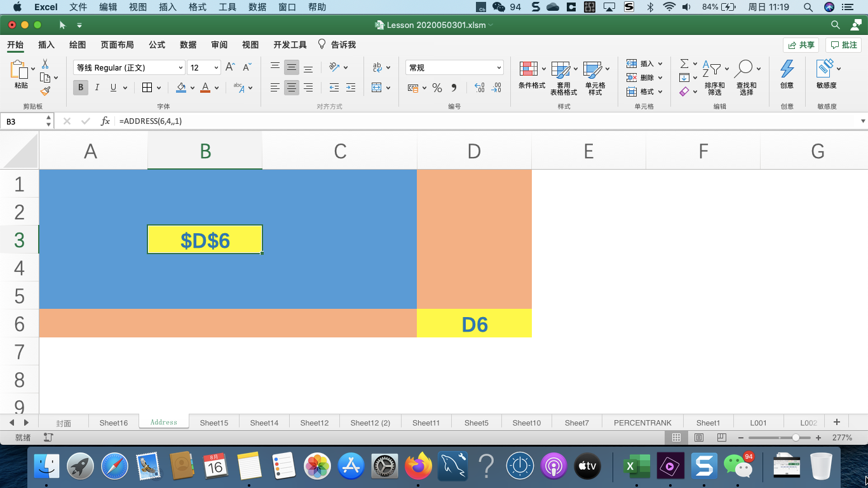Click the Insert Function fx icon
Image resolution: width=868 pixels, height=488 pixels.
tap(105, 121)
